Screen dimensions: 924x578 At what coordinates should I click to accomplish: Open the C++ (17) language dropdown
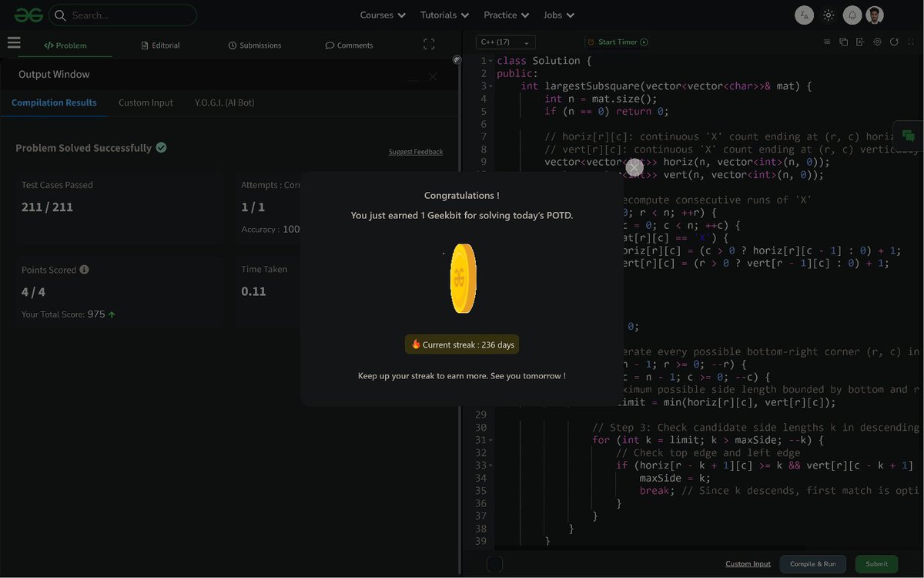pos(505,42)
